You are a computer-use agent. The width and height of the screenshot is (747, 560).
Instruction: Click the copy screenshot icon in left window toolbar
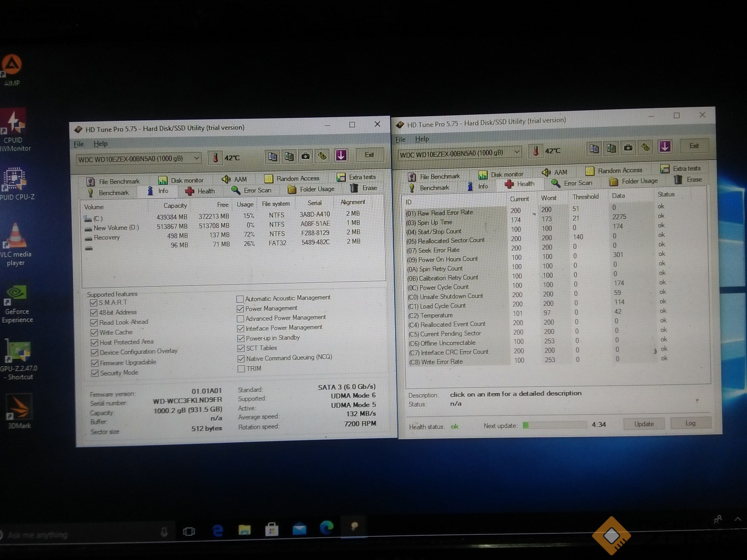tap(289, 156)
